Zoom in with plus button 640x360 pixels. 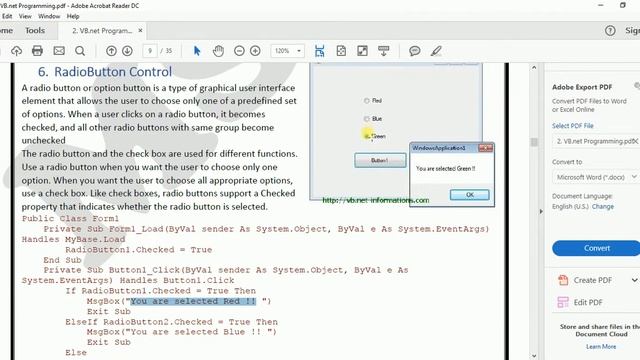[x=255, y=51]
